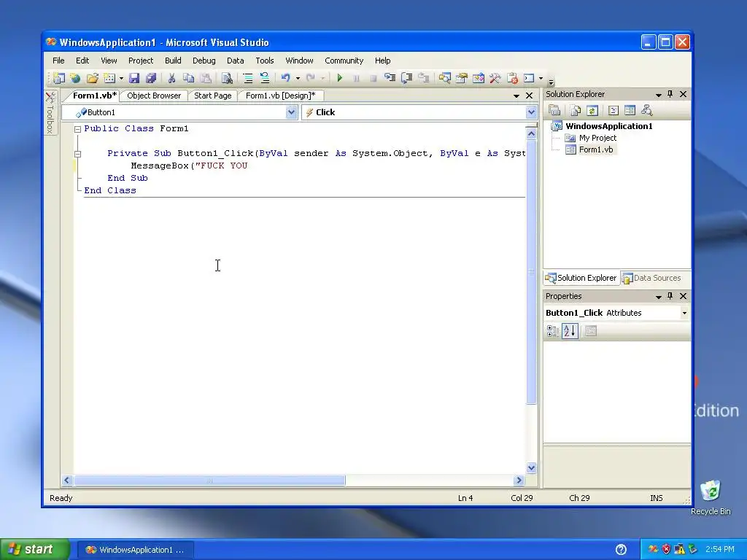Switch to the Form1.vb [Design] tab
747x560 pixels.
tap(281, 96)
